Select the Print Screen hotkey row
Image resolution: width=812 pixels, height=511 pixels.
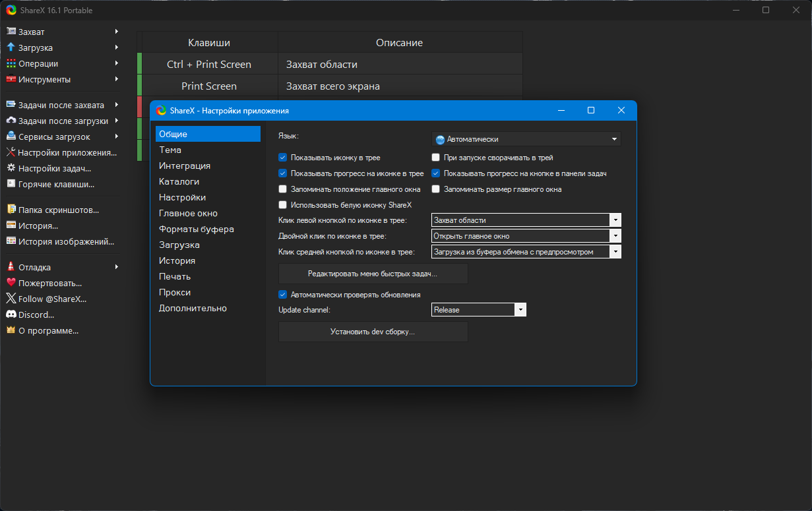[330, 86]
